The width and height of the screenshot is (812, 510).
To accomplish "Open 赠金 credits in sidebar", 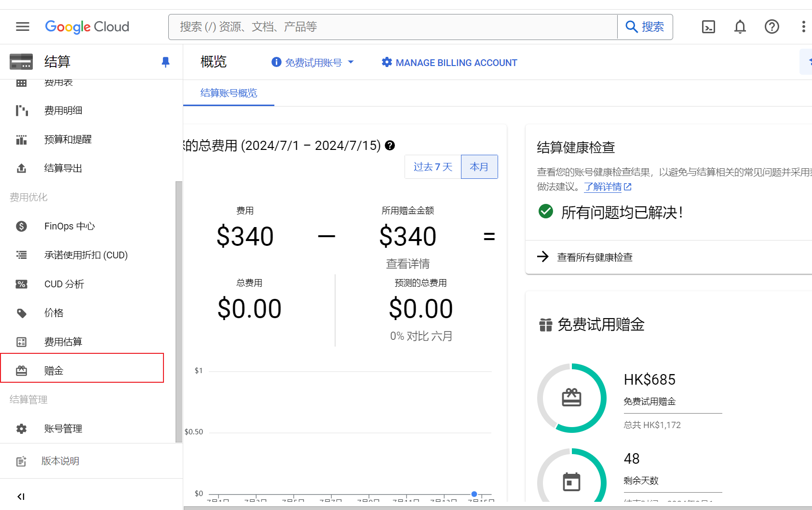I will coord(82,370).
